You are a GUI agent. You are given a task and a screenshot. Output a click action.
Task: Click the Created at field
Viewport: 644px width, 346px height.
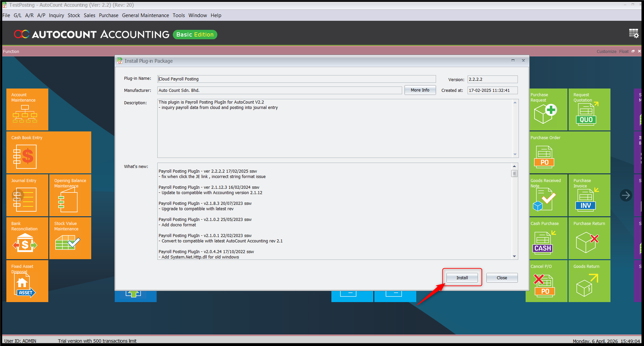click(492, 90)
